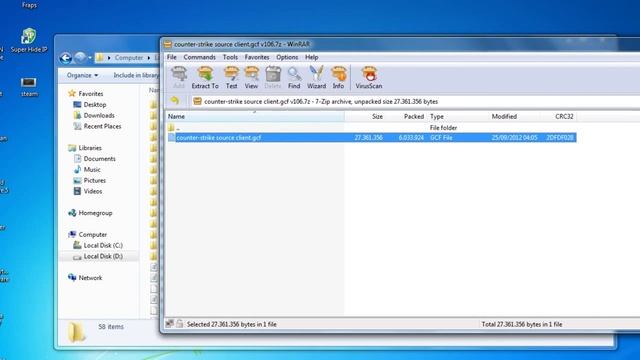The image size is (640, 360).
Task: Click the 27.361.356 size cell
Action: [368, 138]
